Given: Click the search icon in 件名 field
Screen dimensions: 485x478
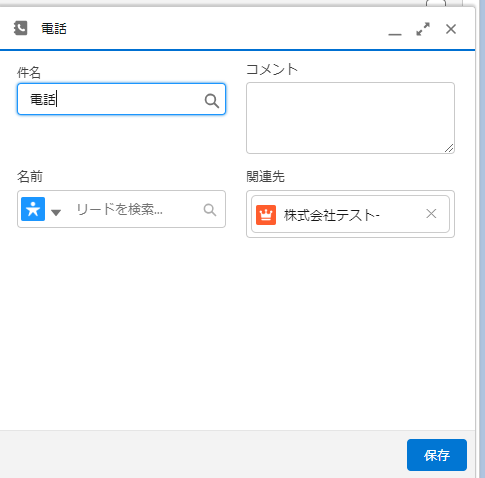Looking at the screenshot, I should tap(212, 101).
